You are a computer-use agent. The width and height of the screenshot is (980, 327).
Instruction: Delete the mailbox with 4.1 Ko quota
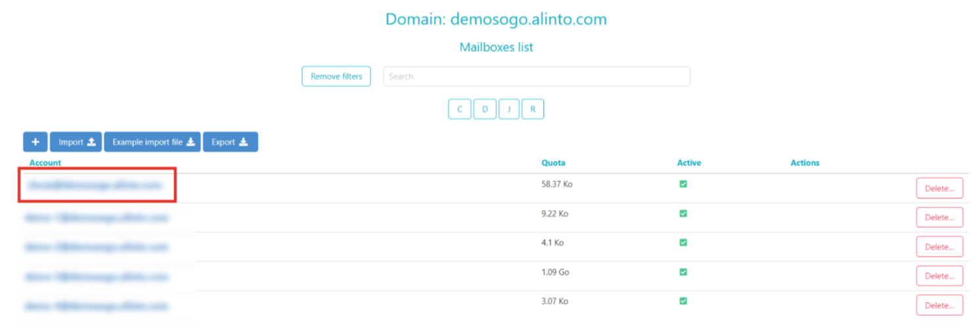click(x=939, y=247)
